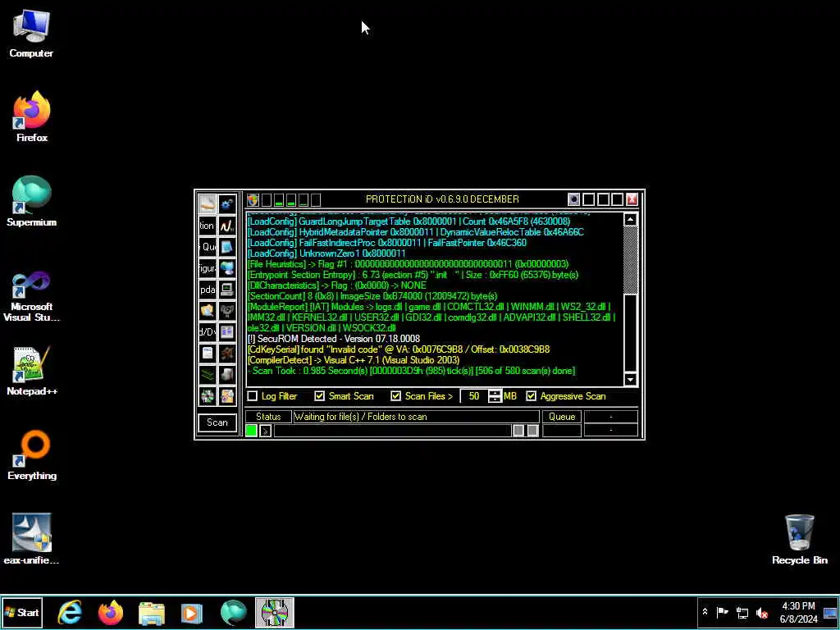This screenshot has width=840, height=630.
Task: Click the hand icon atop the sidebar
Action: (208, 204)
